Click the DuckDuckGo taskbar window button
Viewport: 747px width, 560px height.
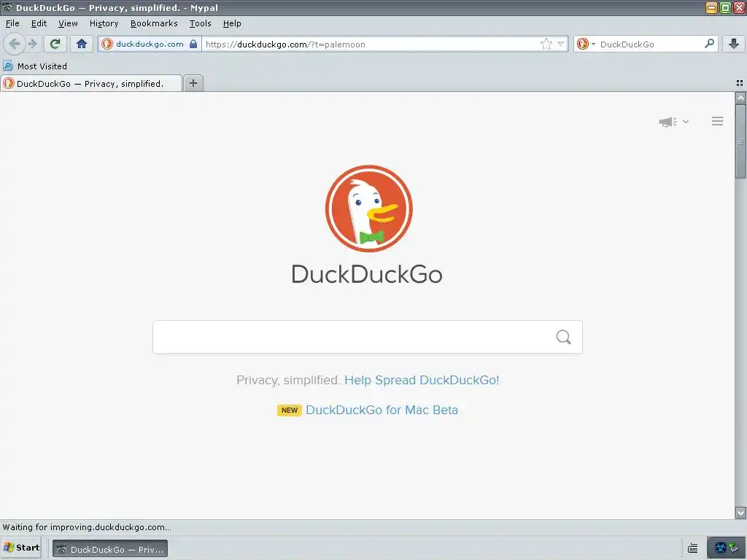coord(110,549)
